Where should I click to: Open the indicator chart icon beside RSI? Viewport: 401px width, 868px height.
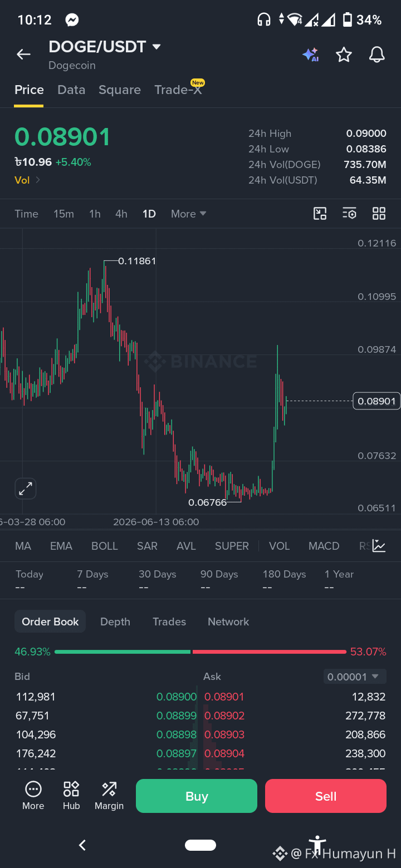379,546
